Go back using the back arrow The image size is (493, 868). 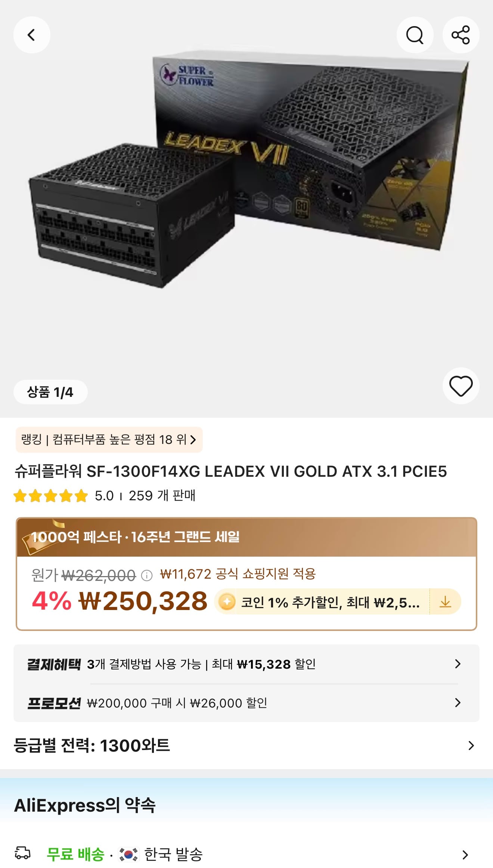(32, 35)
